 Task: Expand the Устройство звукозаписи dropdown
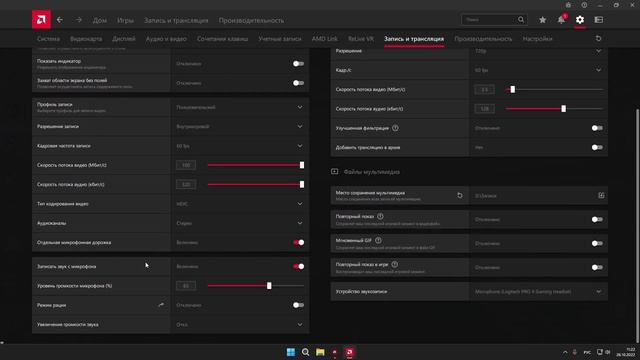tap(539, 291)
